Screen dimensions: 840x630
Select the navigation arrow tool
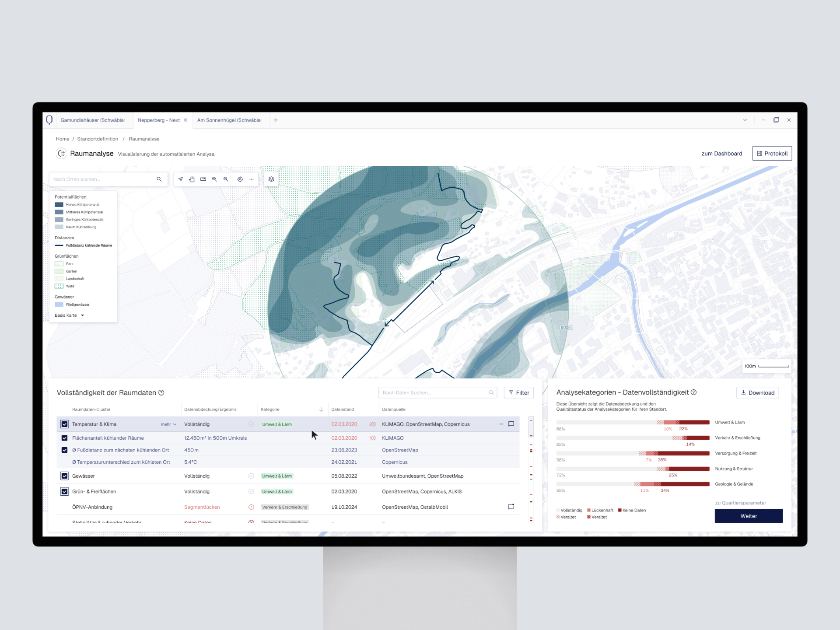180,179
